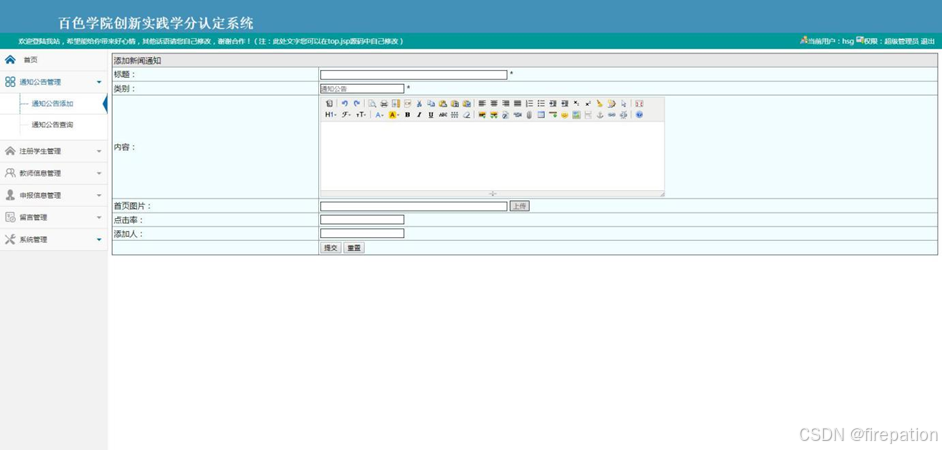Click 退出 logout link

click(x=928, y=41)
